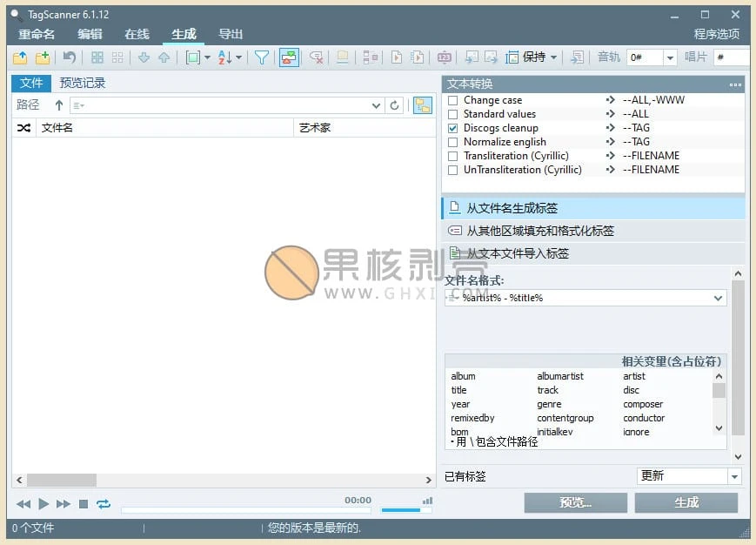
Task: Expand 从文本文件导入标签 section
Action: click(x=593, y=253)
